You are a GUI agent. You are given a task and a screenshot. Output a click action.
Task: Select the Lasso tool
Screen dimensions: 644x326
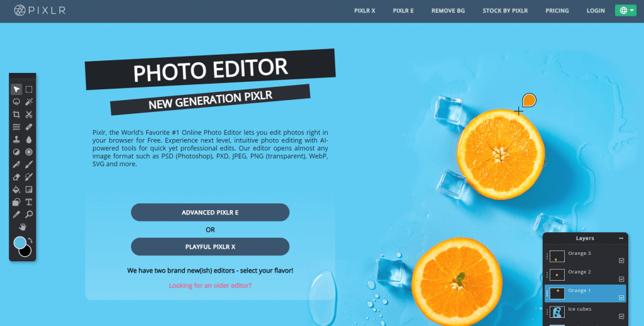point(16,101)
